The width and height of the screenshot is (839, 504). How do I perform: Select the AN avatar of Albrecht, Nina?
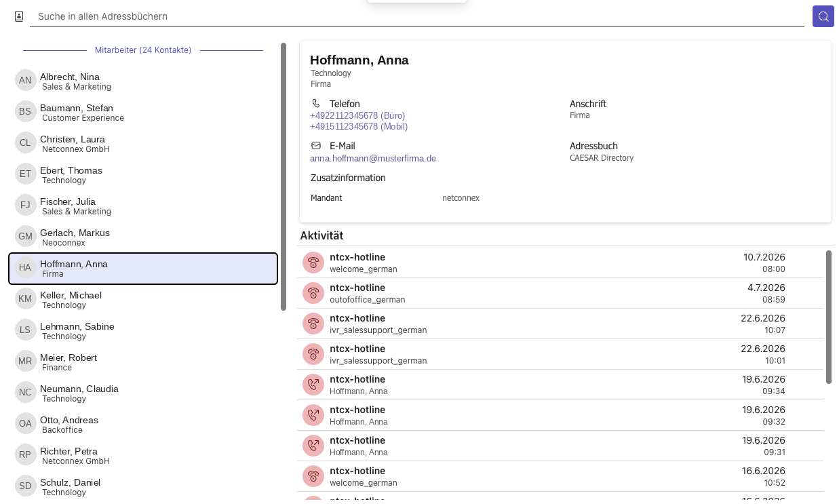[25, 80]
